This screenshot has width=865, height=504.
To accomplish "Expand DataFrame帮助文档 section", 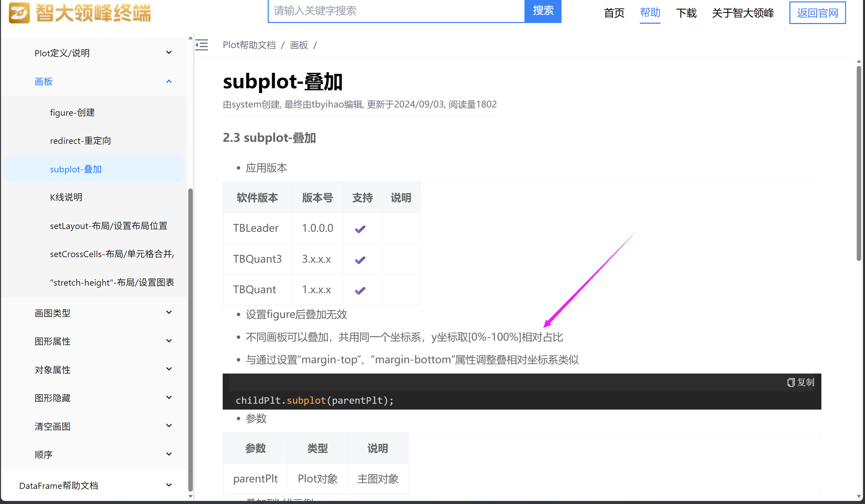I will click(x=169, y=485).
